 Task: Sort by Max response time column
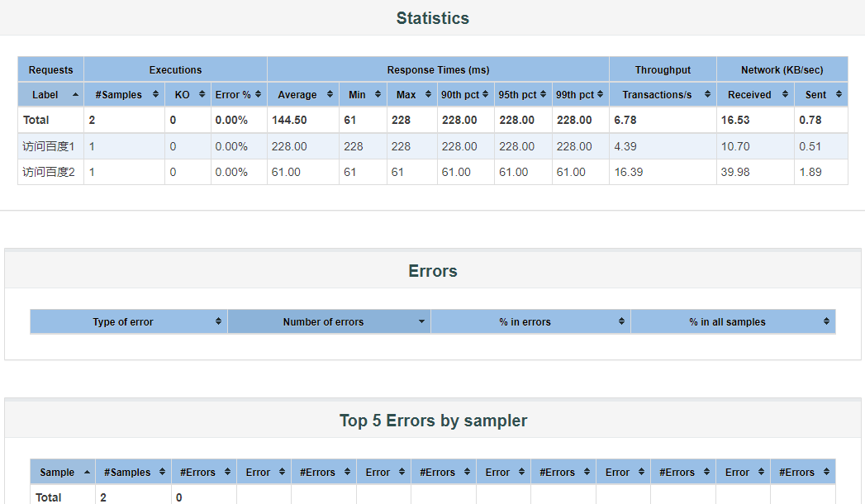click(x=412, y=94)
